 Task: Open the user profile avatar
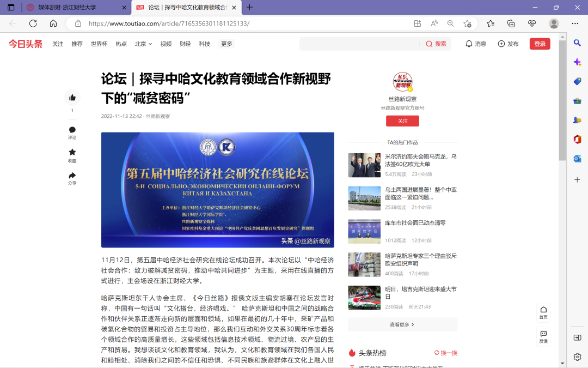(554, 23)
